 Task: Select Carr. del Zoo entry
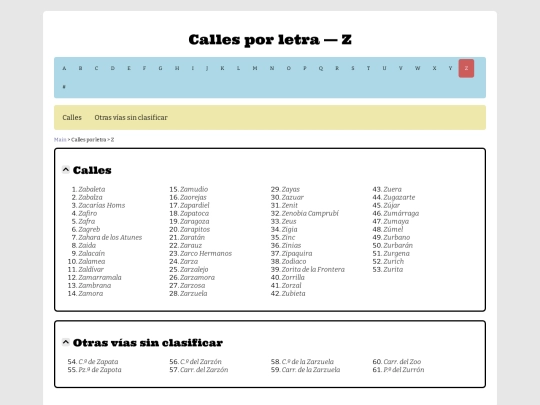coord(402,362)
